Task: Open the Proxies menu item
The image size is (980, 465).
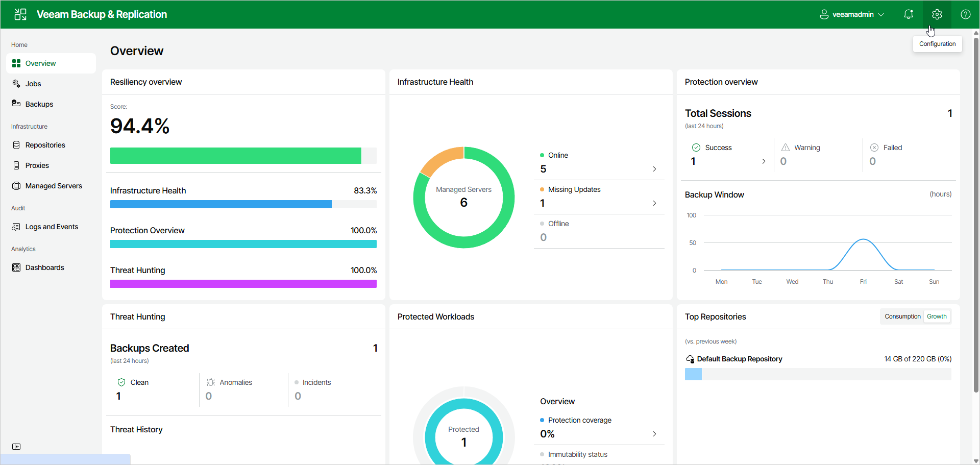Action: [x=51, y=165]
